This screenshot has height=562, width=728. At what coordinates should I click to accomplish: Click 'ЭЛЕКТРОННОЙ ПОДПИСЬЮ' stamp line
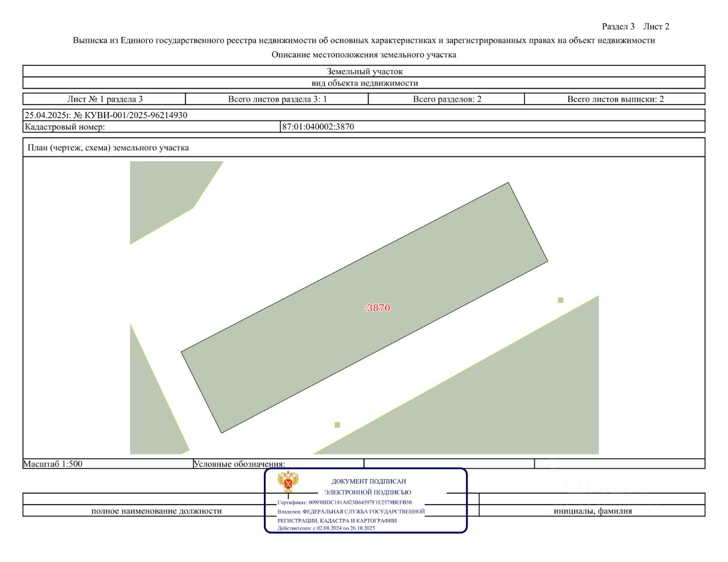[x=367, y=492]
